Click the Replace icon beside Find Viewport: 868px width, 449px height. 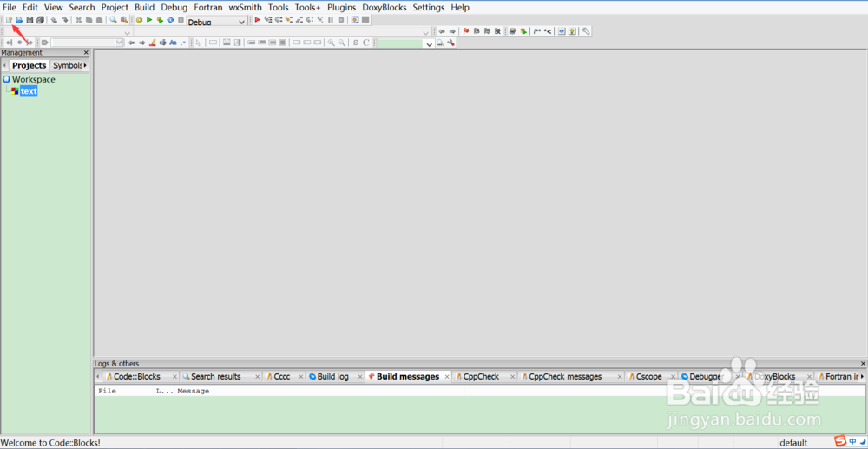[124, 20]
